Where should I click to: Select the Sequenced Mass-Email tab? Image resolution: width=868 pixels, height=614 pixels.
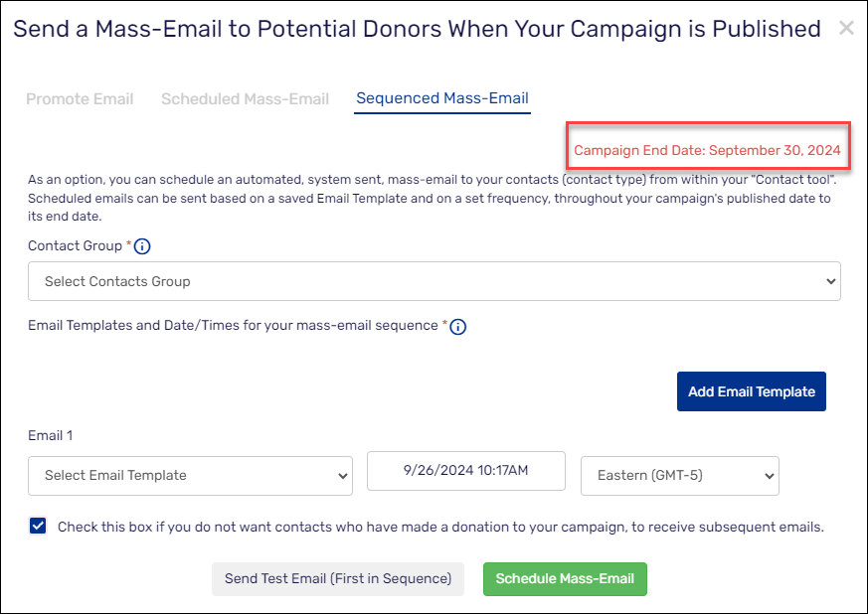442,98
